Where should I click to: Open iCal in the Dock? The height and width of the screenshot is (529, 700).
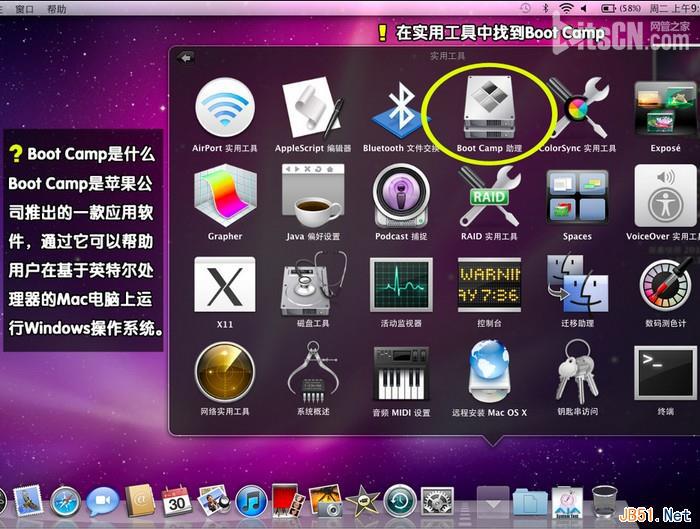[x=177, y=501]
